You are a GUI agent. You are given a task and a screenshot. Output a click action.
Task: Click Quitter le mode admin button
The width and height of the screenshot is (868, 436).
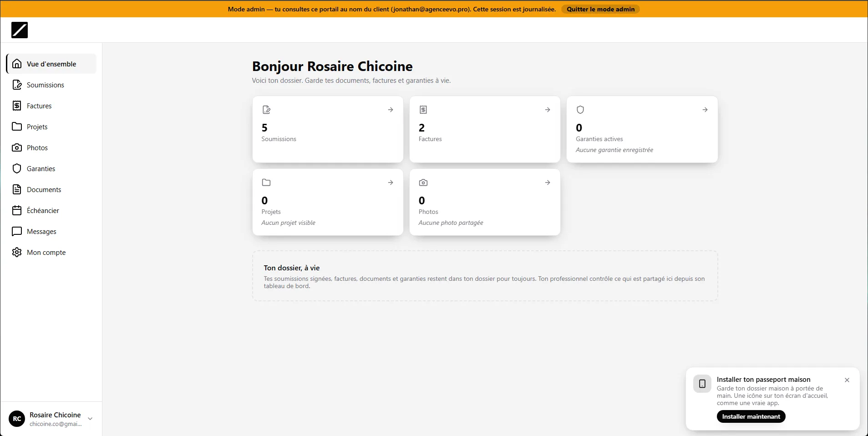click(x=600, y=9)
